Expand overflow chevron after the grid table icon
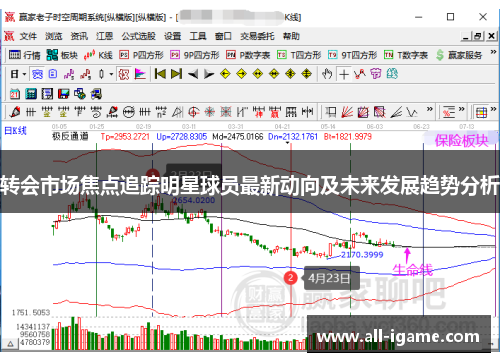500x362 pixels. [493, 109]
